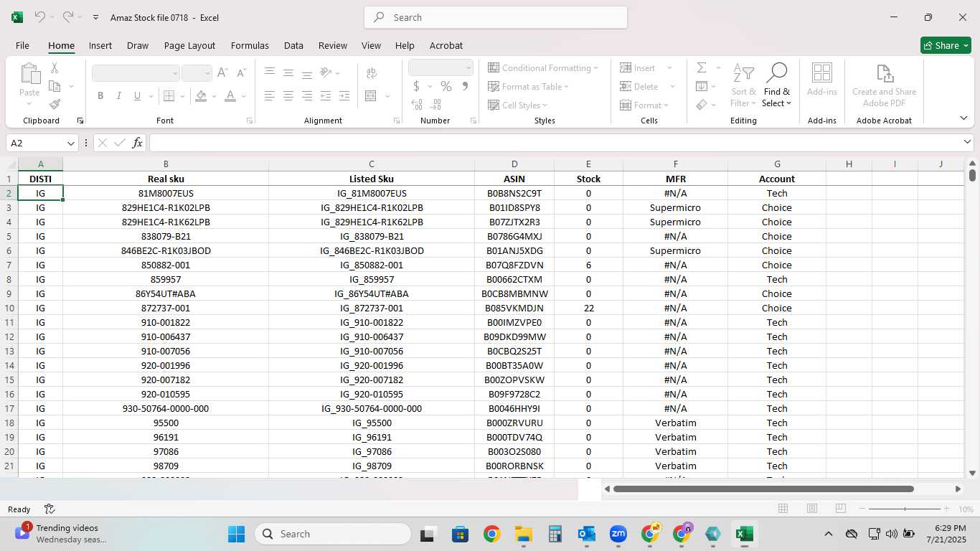The height and width of the screenshot is (551, 980).
Task: Click the Center align icon
Action: click(x=288, y=95)
